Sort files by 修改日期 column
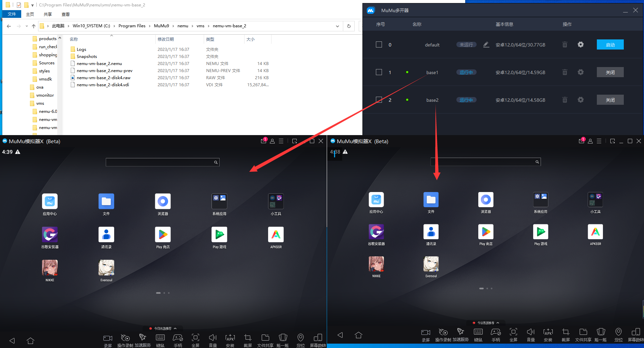Image resolution: width=644 pixels, height=348 pixels. tap(180, 39)
